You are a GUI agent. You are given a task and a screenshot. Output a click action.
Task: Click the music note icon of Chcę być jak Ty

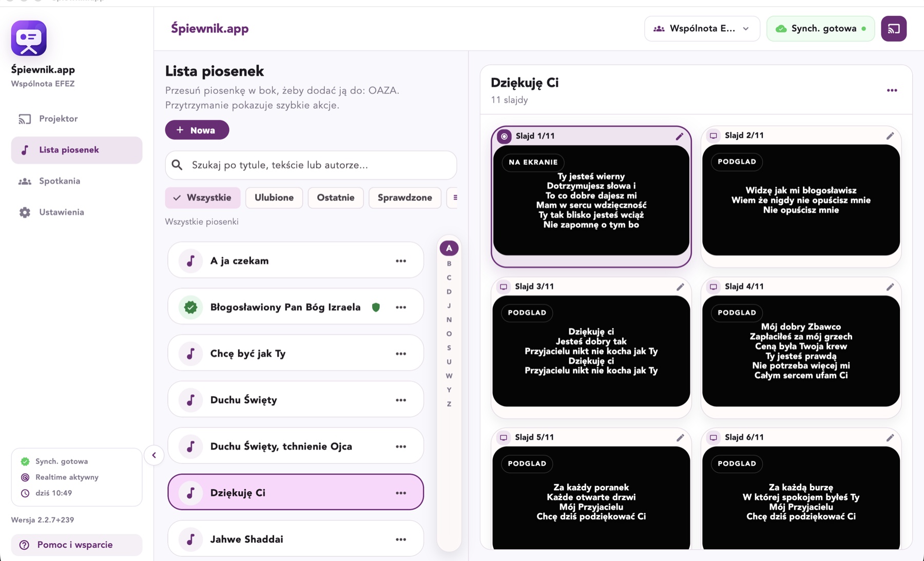point(190,354)
